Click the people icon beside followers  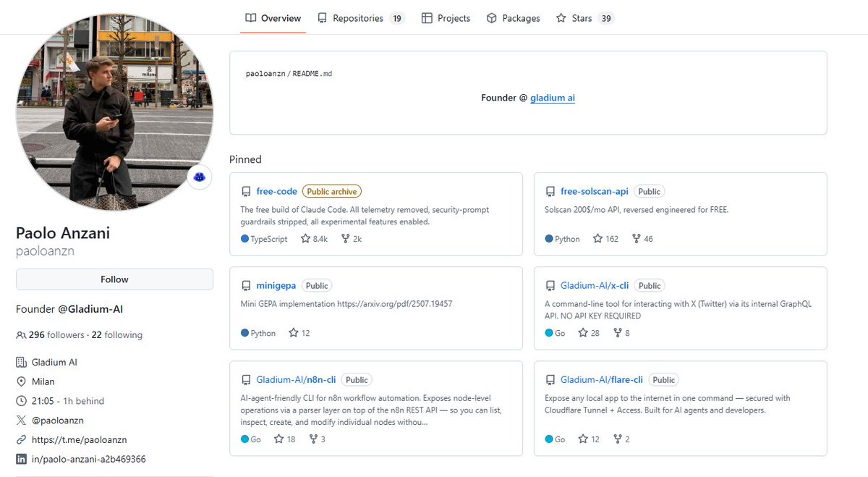[x=21, y=335]
